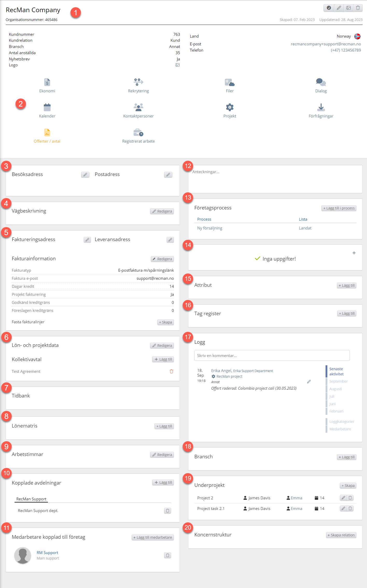367x588 pixels.
Task: Open the Förfrågningar download icon
Action: click(x=321, y=108)
